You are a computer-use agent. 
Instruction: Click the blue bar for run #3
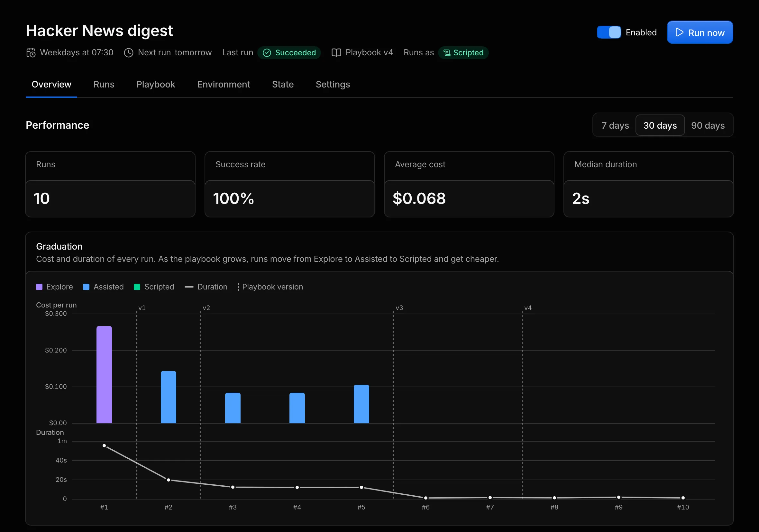[x=233, y=408]
